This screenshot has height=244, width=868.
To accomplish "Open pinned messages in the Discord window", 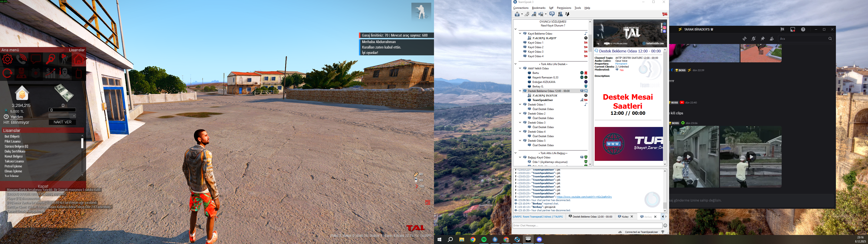I will click(x=763, y=39).
